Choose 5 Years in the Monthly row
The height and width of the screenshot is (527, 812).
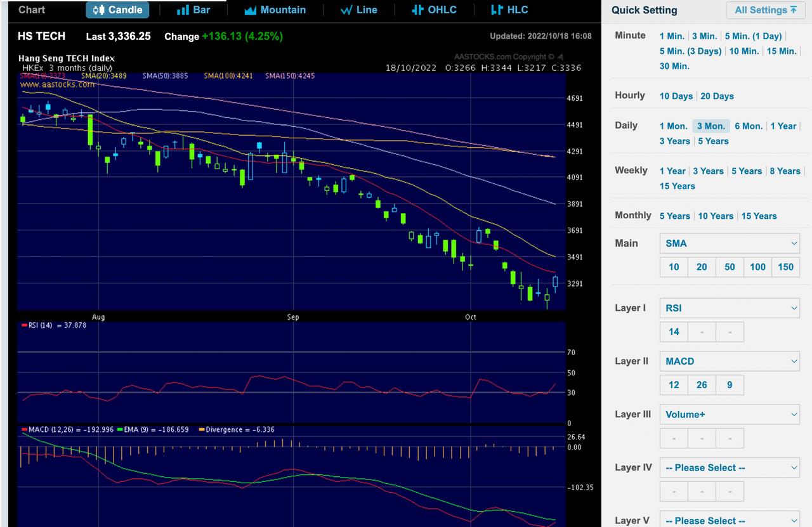coord(675,216)
